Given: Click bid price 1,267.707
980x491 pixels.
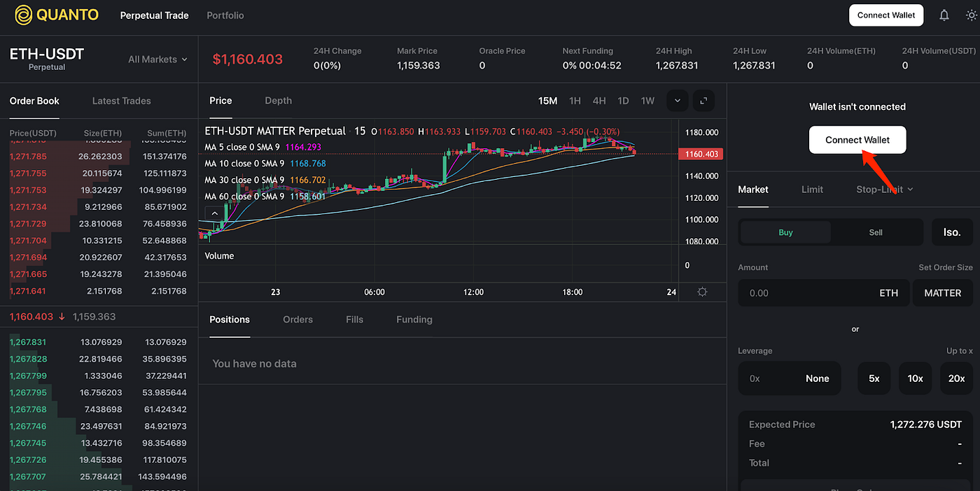Looking at the screenshot, I should [x=28, y=476].
